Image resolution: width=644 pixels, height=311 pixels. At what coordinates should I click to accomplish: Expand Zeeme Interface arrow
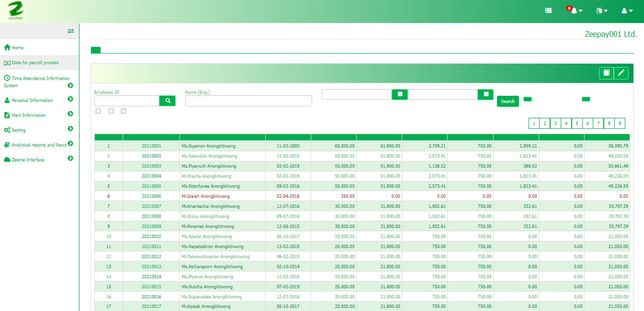click(70, 158)
